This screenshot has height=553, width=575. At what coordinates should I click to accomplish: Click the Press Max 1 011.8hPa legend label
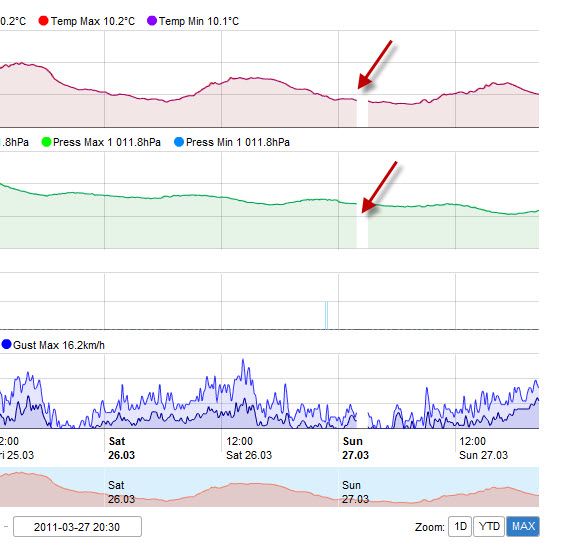pyautogui.click(x=107, y=142)
